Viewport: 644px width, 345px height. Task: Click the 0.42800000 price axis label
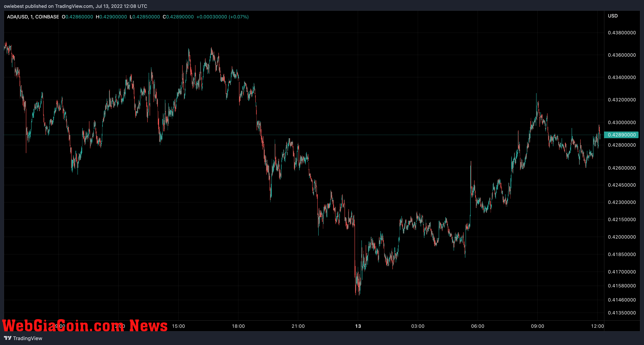(622, 145)
